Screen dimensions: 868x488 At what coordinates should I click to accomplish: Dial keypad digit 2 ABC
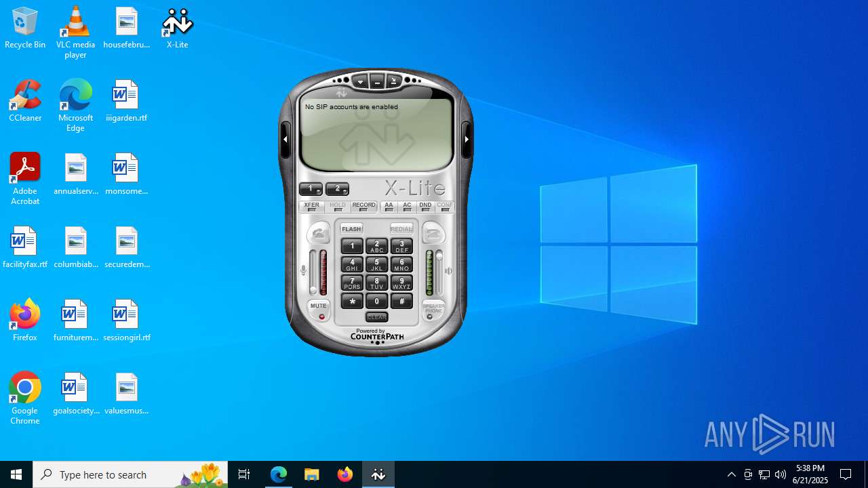tap(377, 246)
